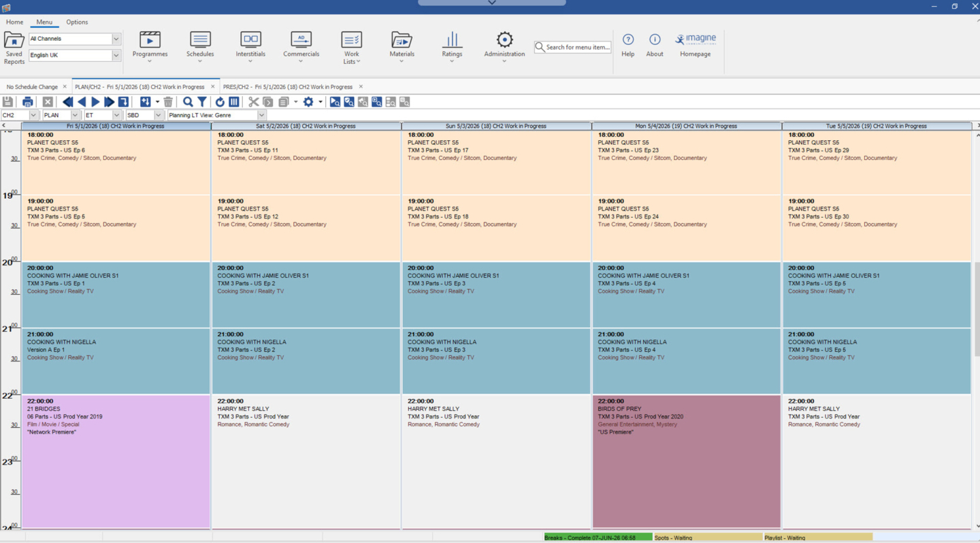Jump to first schedule day arrow
980x543 pixels.
pos(67,102)
